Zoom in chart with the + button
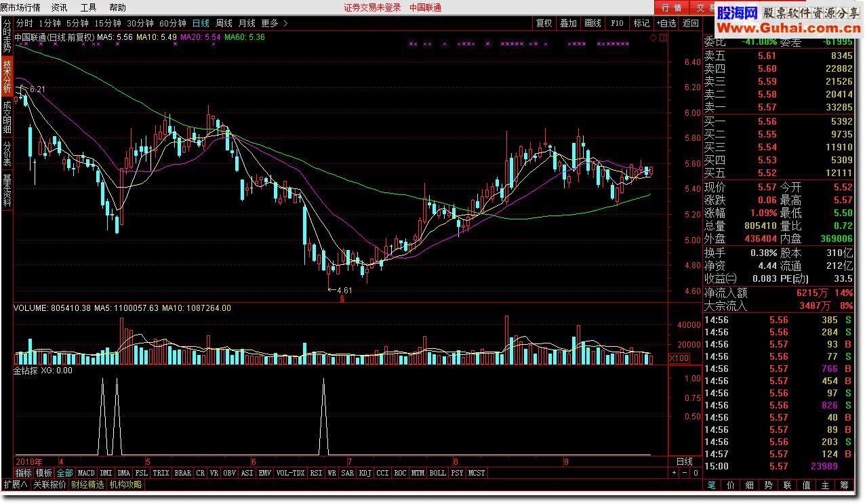Viewport: 865px width, 504px height. coord(675,473)
